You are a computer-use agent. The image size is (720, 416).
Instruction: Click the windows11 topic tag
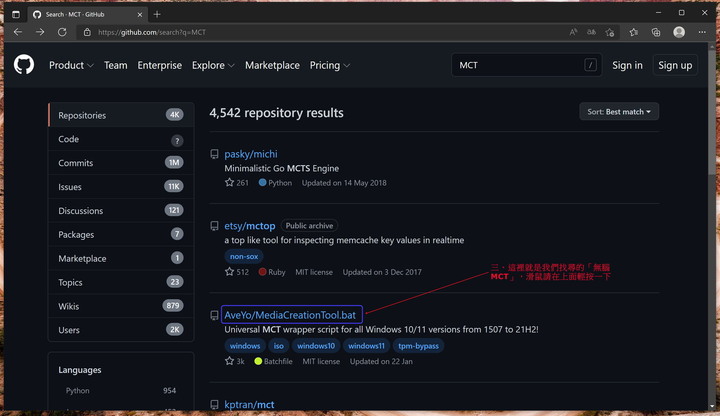pos(366,346)
